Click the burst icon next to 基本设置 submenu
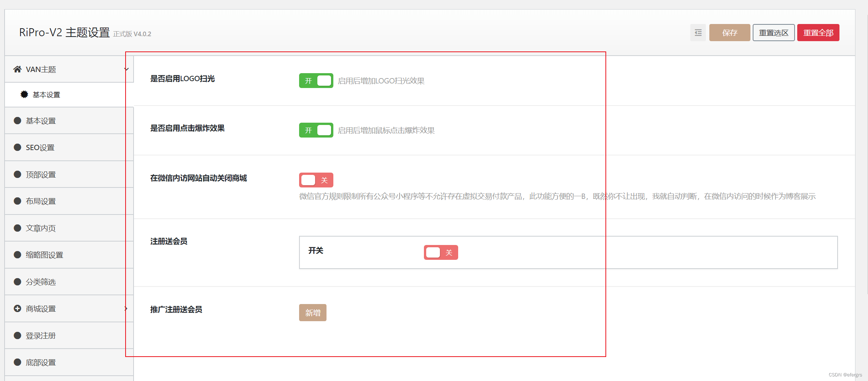The image size is (868, 381). [x=24, y=94]
